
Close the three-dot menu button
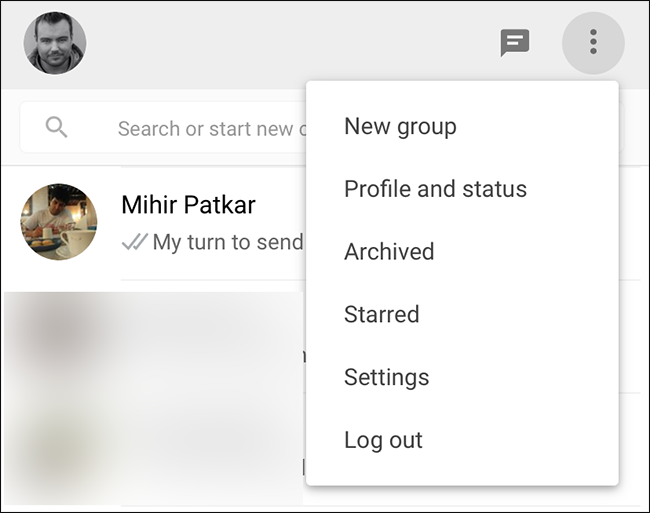593,43
